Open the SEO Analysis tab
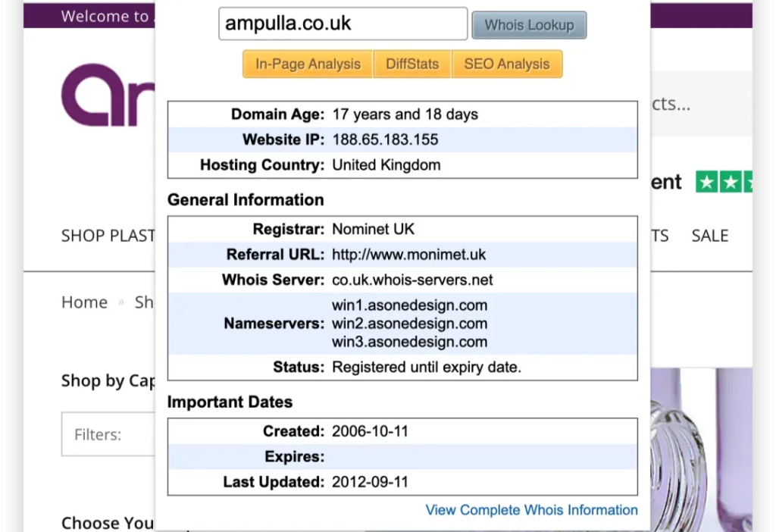 coord(507,64)
